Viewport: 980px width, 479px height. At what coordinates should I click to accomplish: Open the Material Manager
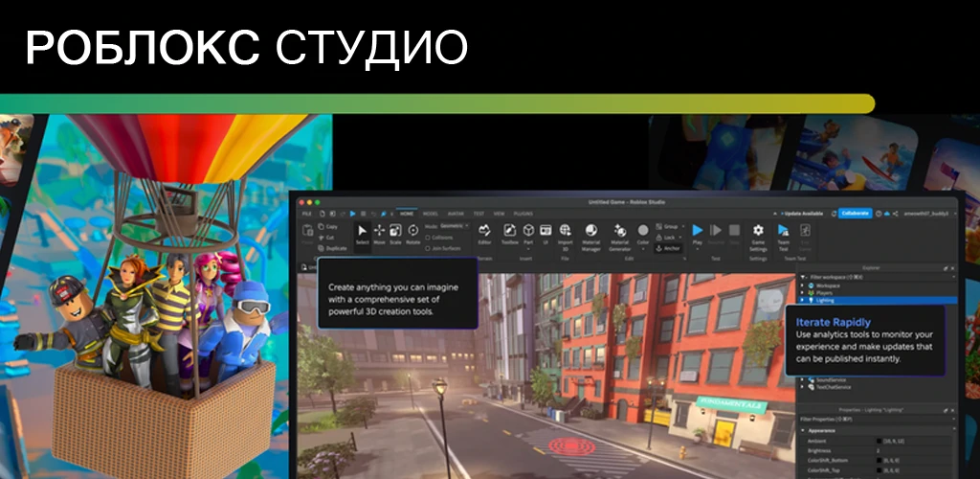(x=590, y=237)
